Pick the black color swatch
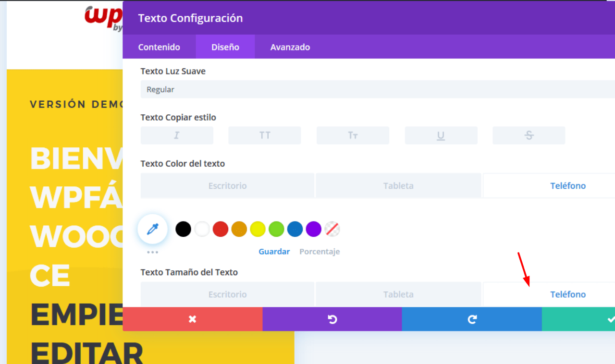This screenshot has width=615, height=364. pyautogui.click(x=183, y=229)
